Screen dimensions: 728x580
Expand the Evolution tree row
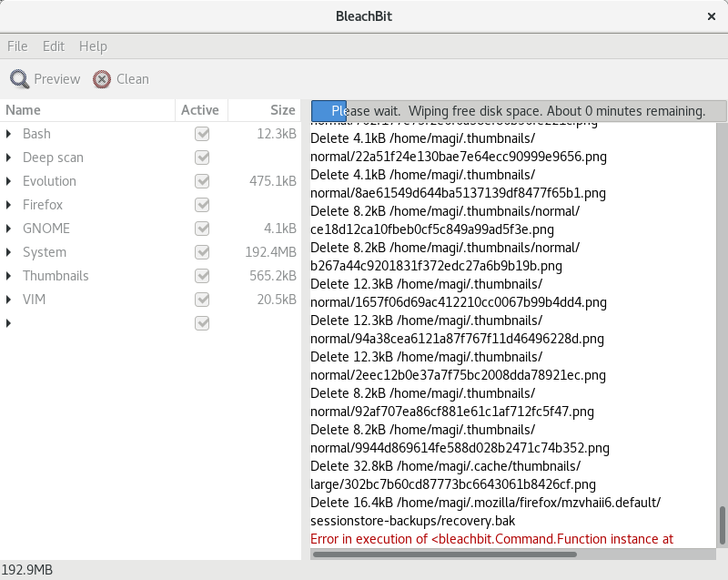(9, 181)
